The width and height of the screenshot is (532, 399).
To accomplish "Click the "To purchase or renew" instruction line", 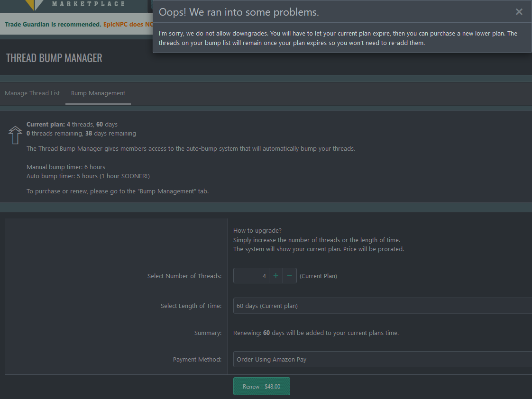I will click(x=118, y=191).
